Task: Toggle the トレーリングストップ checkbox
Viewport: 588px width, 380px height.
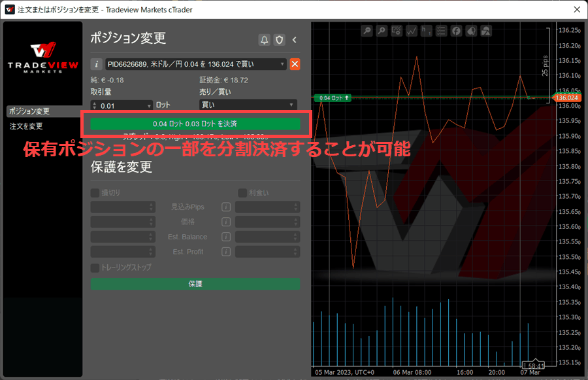Action: 95,268
